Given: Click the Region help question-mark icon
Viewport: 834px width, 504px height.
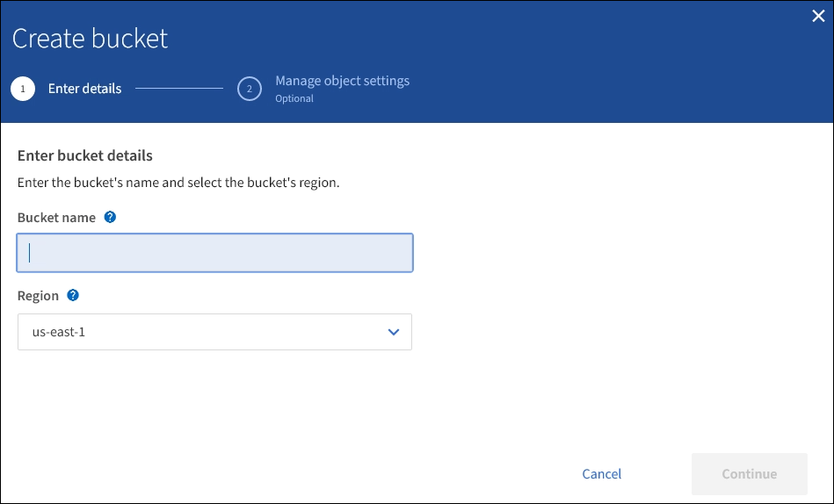Looking at the screenshot, I should 73,296.
